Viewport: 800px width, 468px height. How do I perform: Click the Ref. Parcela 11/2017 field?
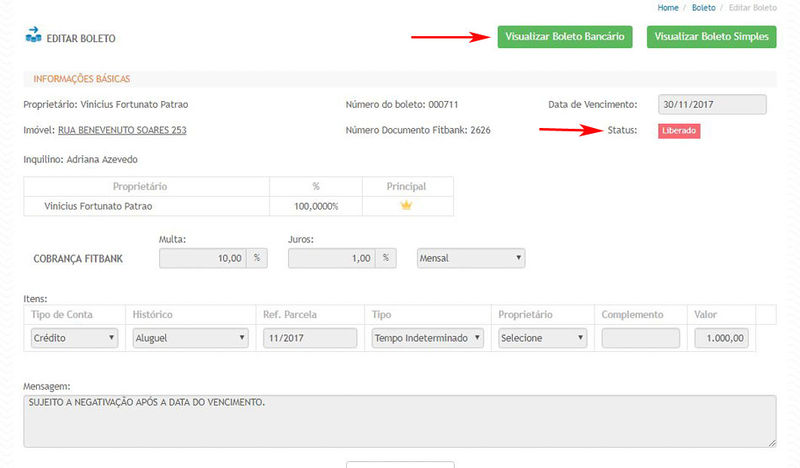(x=309, y=338)
